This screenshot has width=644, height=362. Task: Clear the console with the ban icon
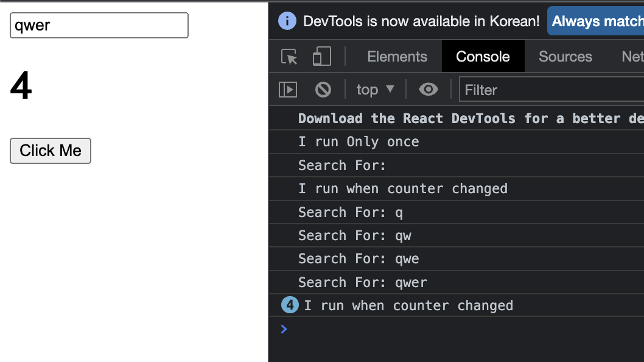click(323, 90)
